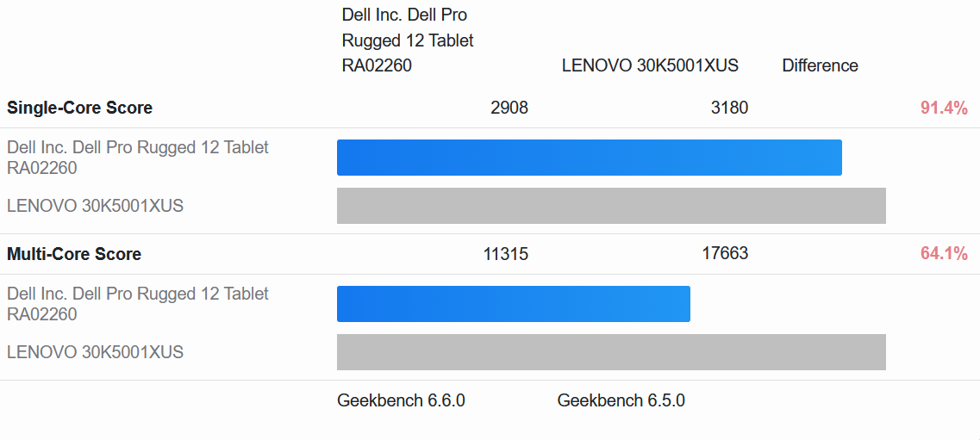Click the blue Dell single-core score bar
This screenshot has width=980, height=440.
[589, 158]
